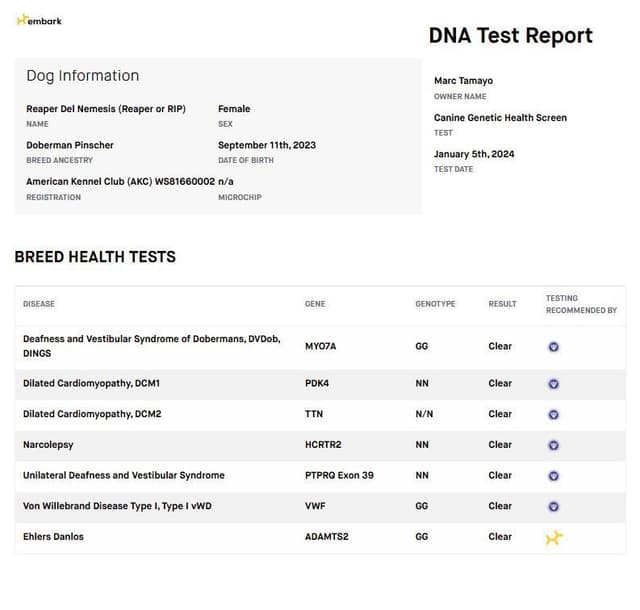This screenshot has width=640, height=610.
Task: Click the purple badge icon in VWF row
Action: pyautogui.click(x=553, y=506)
